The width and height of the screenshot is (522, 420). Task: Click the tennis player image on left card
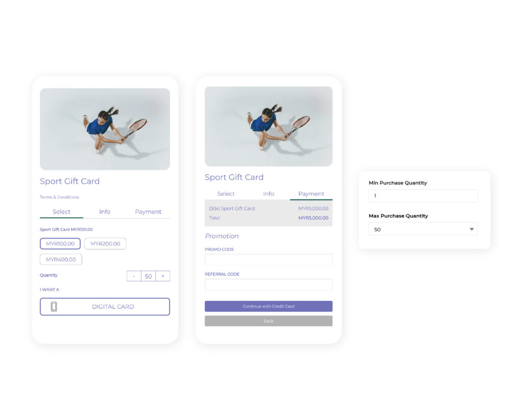105,129
